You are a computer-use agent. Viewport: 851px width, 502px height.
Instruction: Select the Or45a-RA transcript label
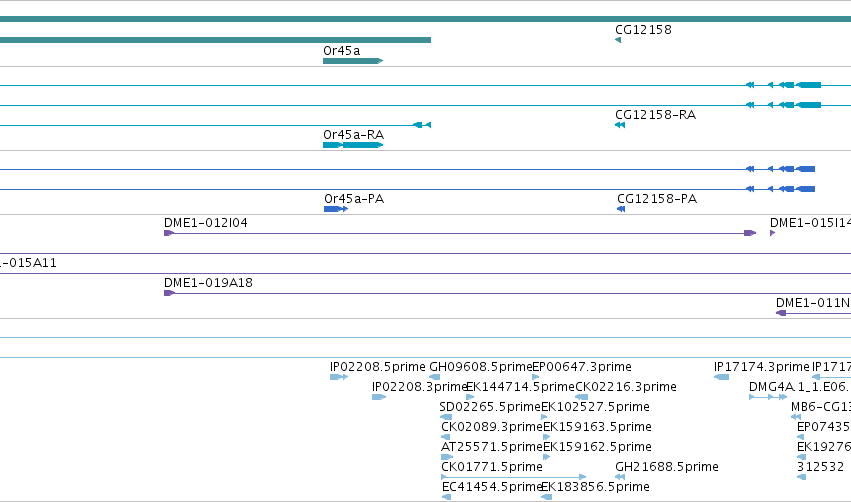353,135
